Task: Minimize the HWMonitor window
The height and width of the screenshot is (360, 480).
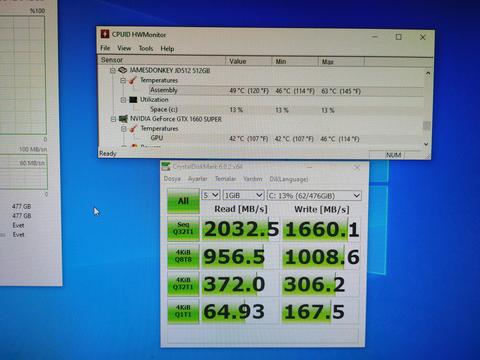Action: coord(375,36)
